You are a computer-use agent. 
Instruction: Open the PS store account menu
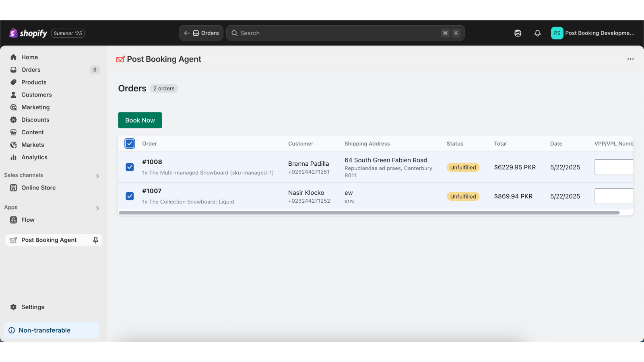tap(592, 33)
